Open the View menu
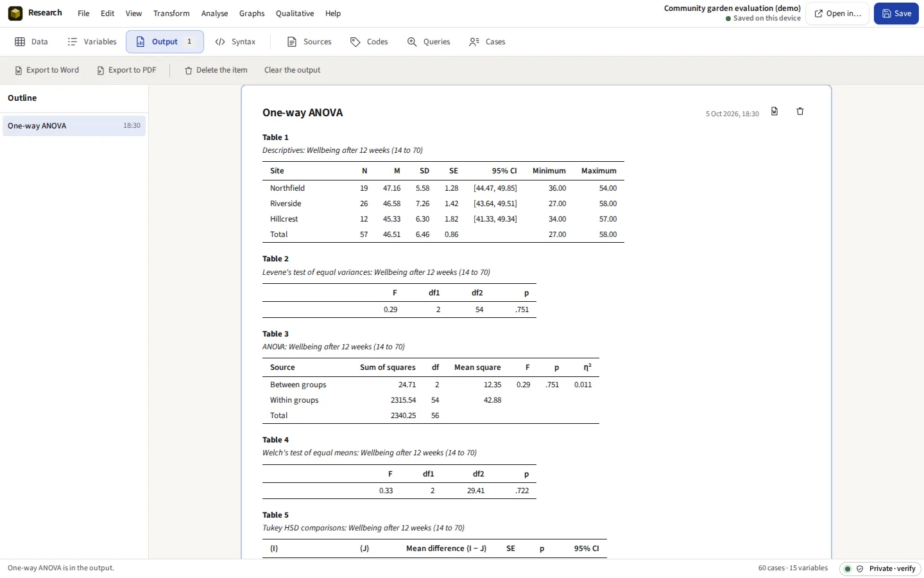The image size is (924, 578). [133, 13]
